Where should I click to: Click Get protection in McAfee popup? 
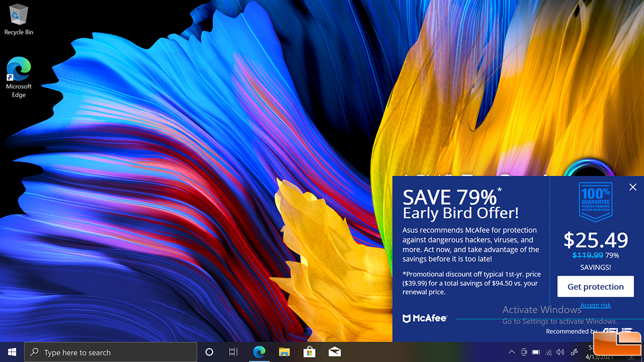coord(596,287)
